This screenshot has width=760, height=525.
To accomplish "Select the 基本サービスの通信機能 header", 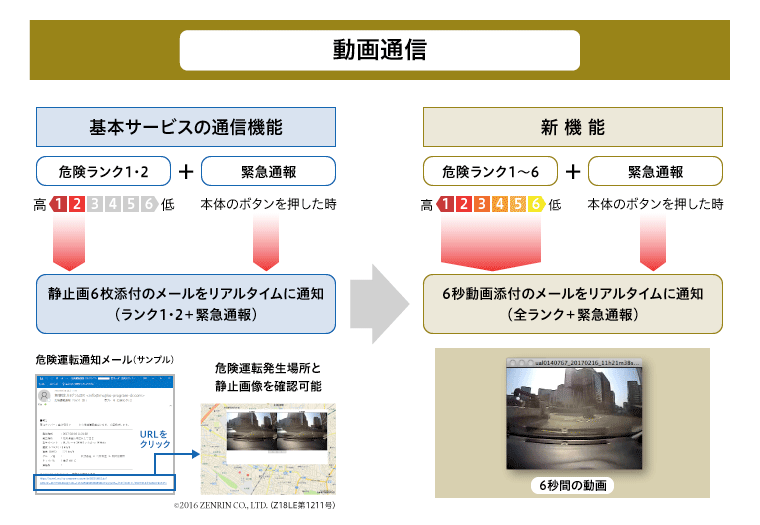I will tap(186, 128).
